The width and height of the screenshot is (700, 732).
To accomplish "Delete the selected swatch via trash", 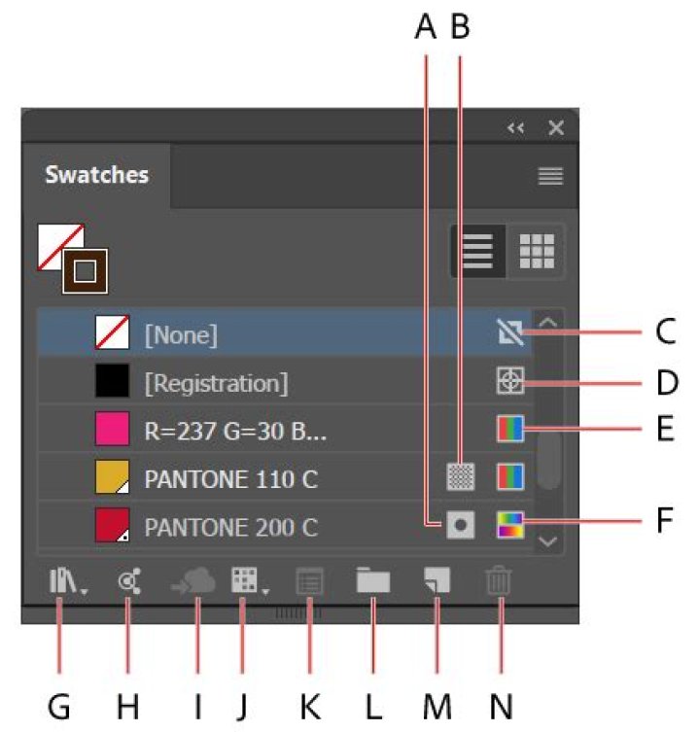I will (x=498, y=582).
